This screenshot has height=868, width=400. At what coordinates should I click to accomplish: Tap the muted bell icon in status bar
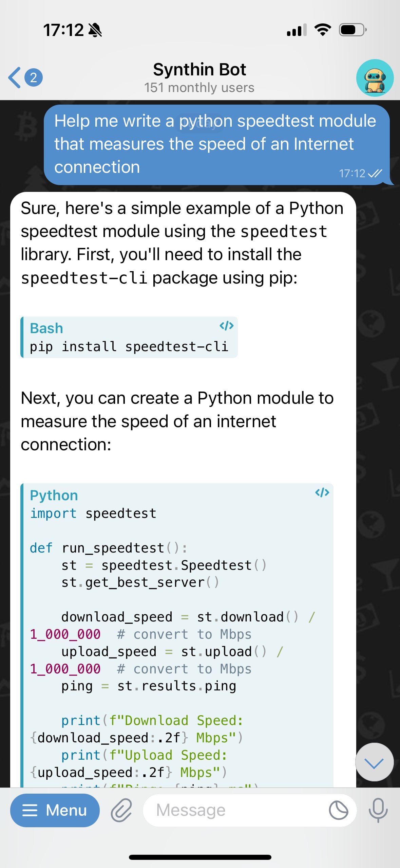[x=95, y=30]
